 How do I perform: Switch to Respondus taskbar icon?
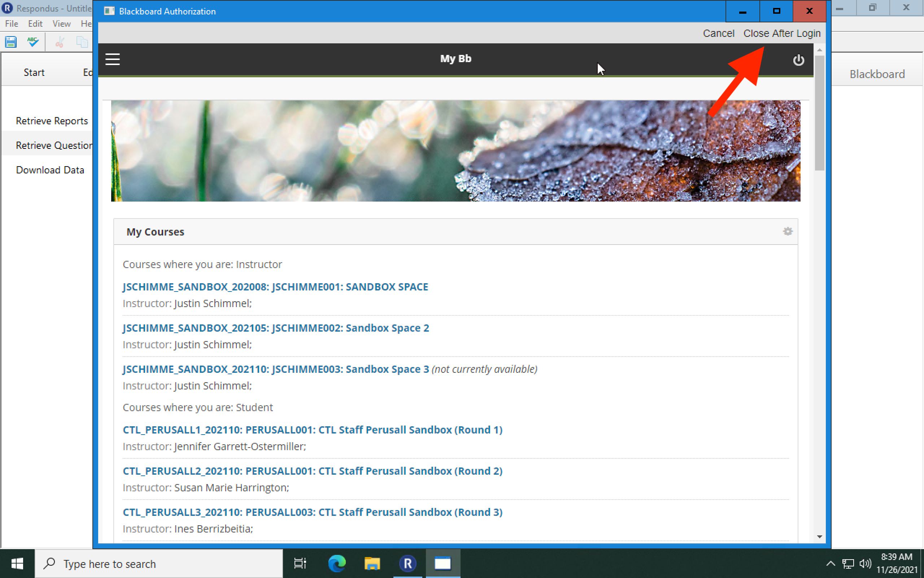(407, 564)
